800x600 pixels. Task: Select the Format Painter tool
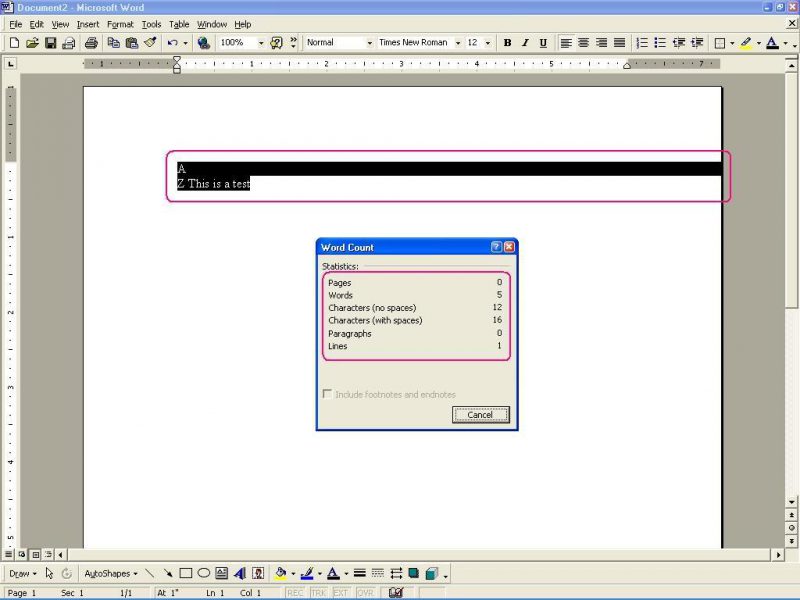[x=150, y=42]
